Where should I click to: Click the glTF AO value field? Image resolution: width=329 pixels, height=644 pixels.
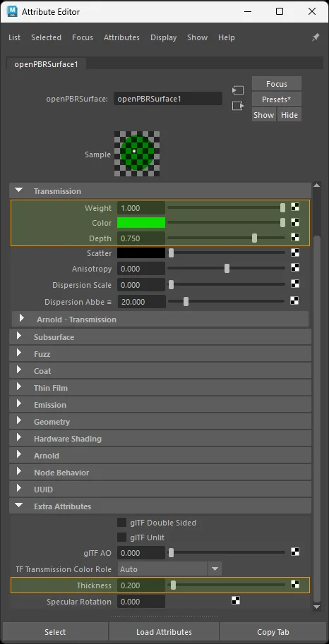(141, 553)
